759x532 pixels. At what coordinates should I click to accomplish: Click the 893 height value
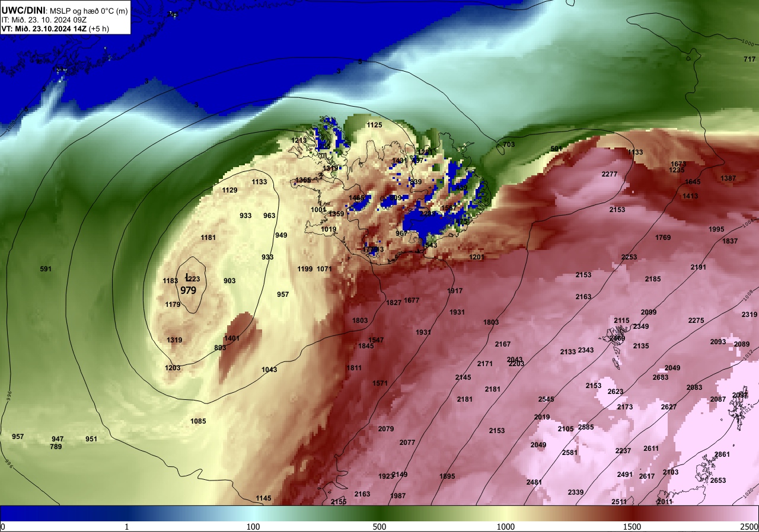point(220,348)
